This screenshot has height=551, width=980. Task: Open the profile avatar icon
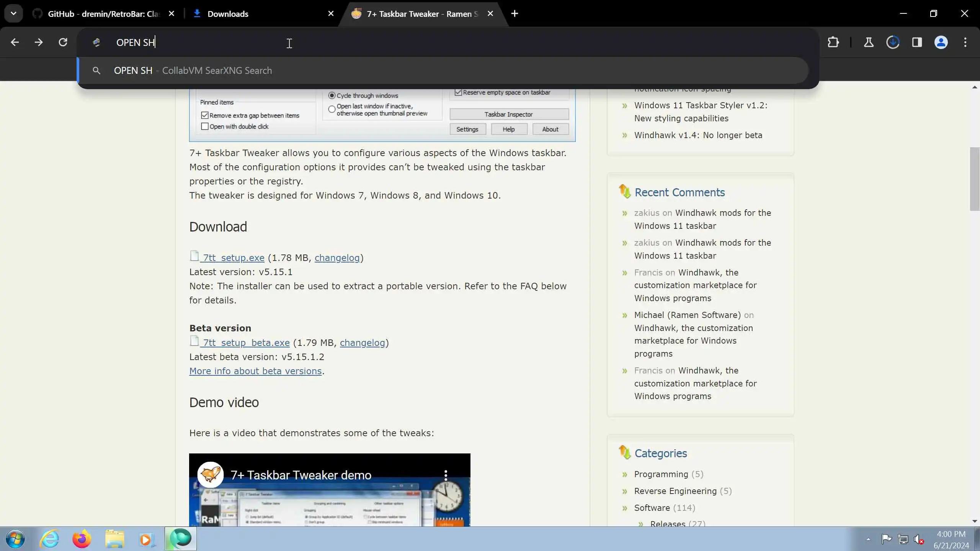tap(941, 42)
